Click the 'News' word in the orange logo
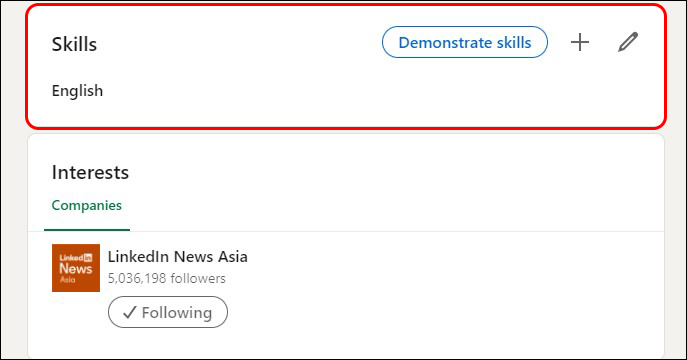This screenshot has width=687, height=360. tap(75, 268)
